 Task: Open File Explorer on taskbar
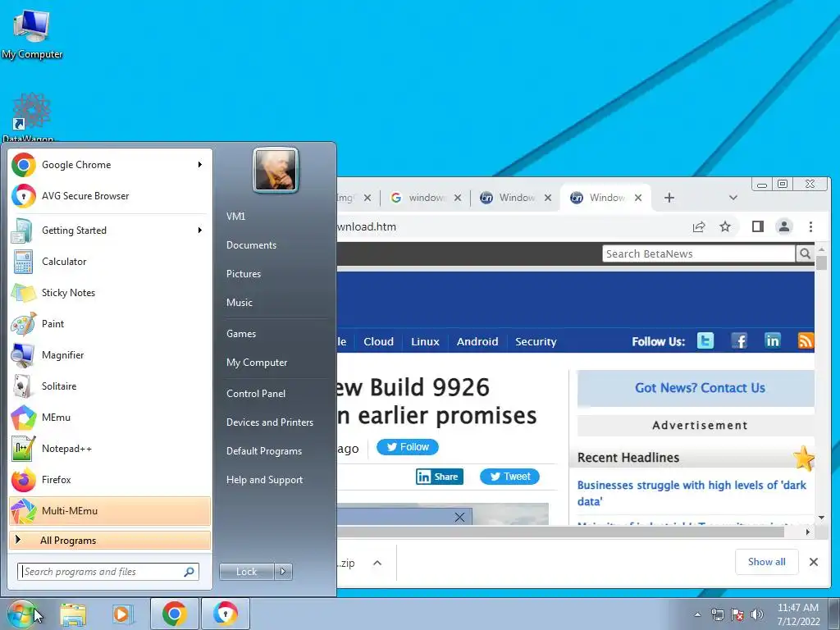(73, 614)
